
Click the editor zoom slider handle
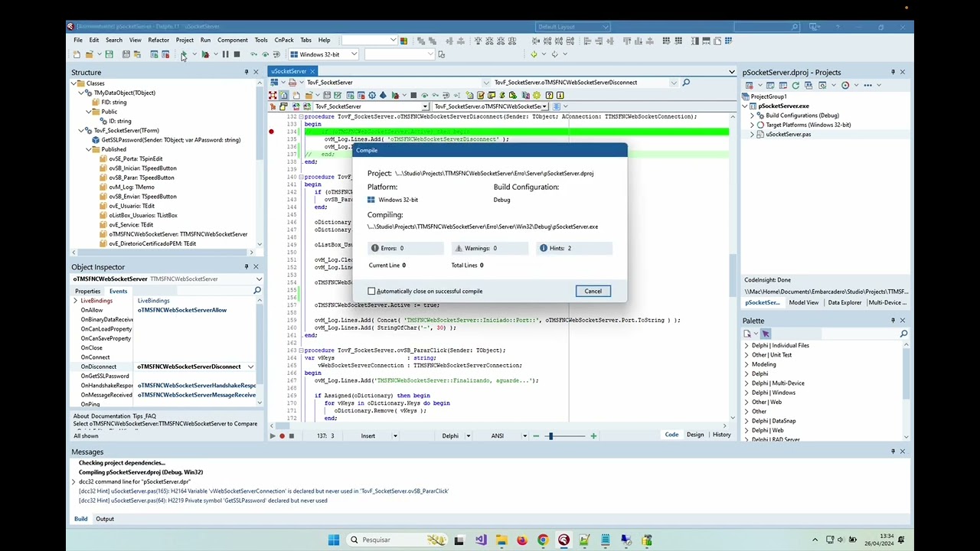(x=550, y=435)
